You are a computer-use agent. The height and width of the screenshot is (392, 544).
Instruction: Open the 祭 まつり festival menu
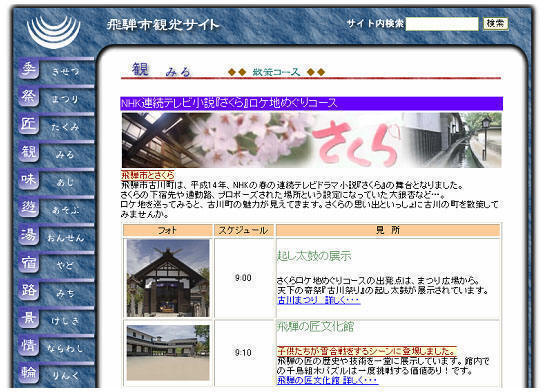(x=56, y=98)
